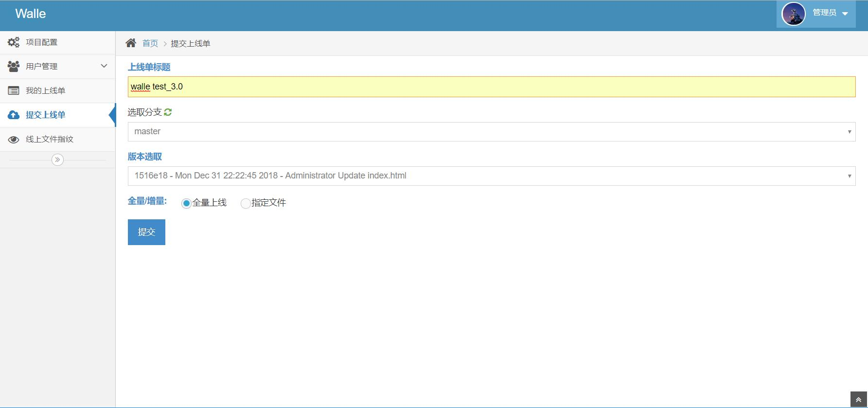The width and height of the screenshot is (868, 408).
Task: Select the 指定文件 radio button
Action: pos(246,203)
